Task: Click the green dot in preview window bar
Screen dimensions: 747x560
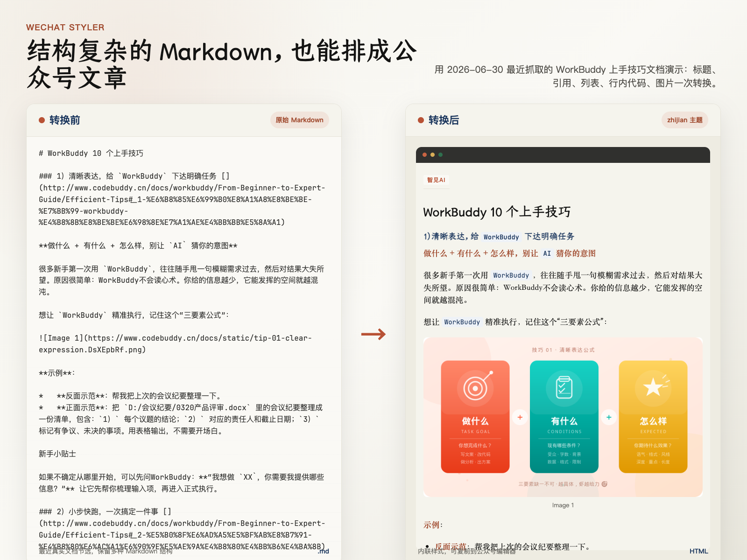Action: click(x=440, y=154)
